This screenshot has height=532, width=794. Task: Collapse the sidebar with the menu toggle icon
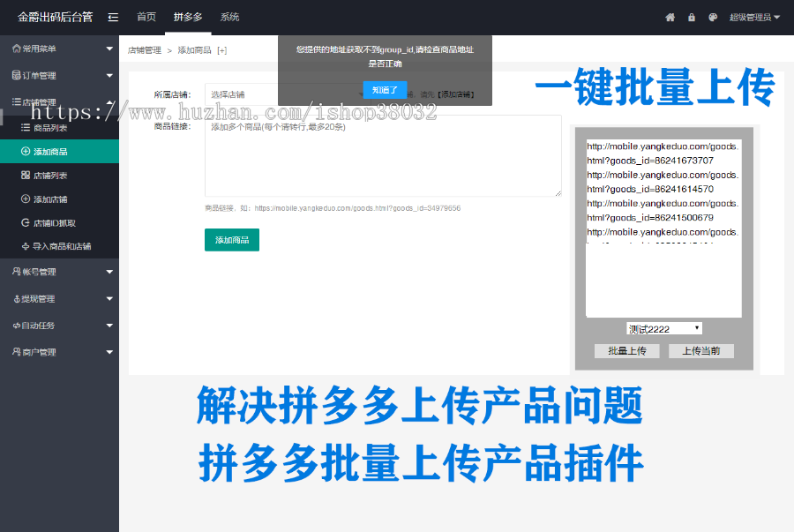[113, 17]
